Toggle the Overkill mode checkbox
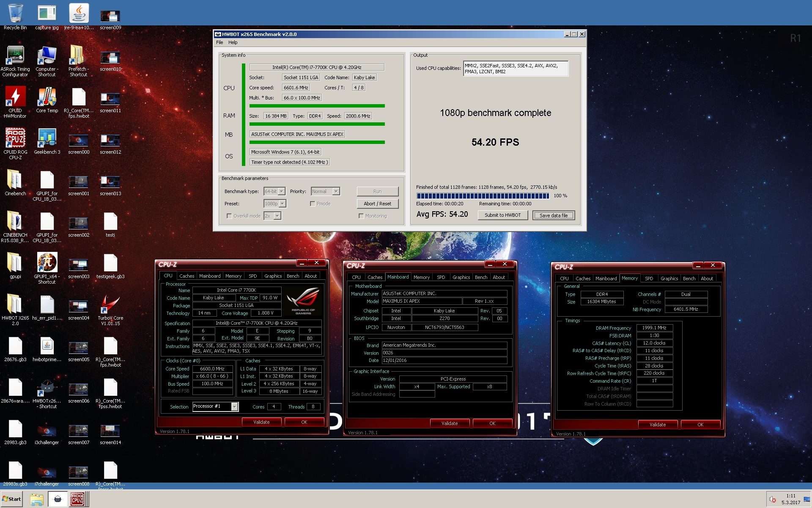The height and width of the screenshot is (508, 812). pyautogui.click(x=229, y=216)
